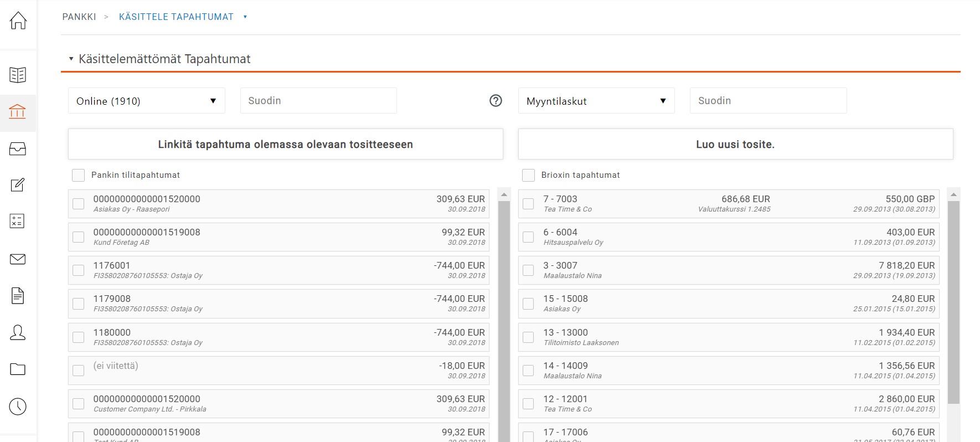This screenshot has width=980, height=442.
Task: Open the ledger book icon in sidebar
Action: coord(18,75)
